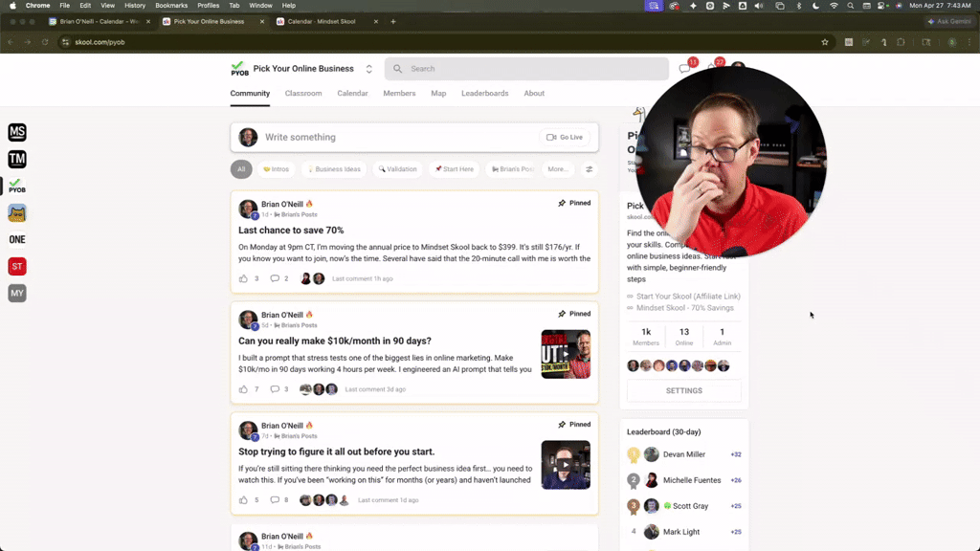Viewport: 980px width, 551px height.
Task: Open the About tab
Action: [x=534, y=93]
